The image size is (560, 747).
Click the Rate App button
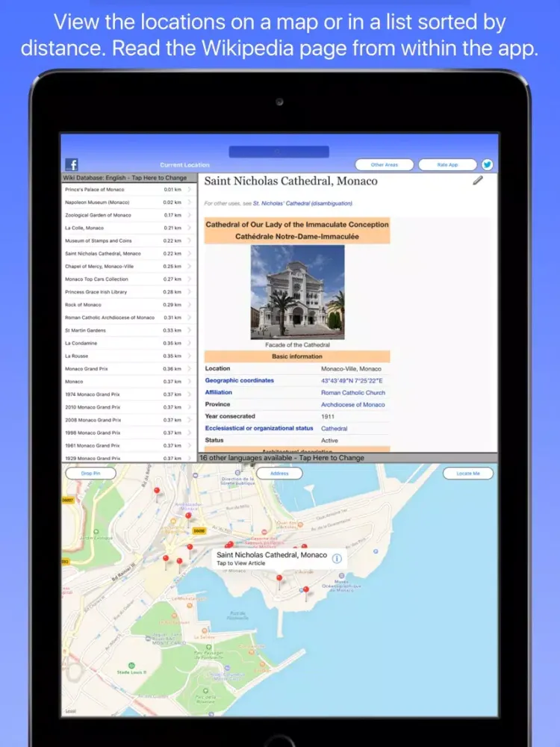pyautogui.click(x=447, y=165)
